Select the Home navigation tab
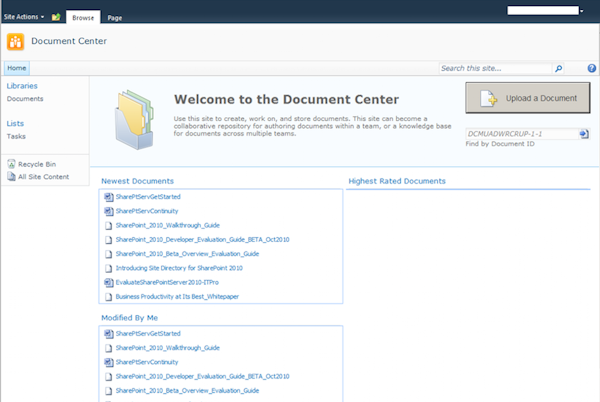This screenshot has width=600, height=402. [17, 68]
